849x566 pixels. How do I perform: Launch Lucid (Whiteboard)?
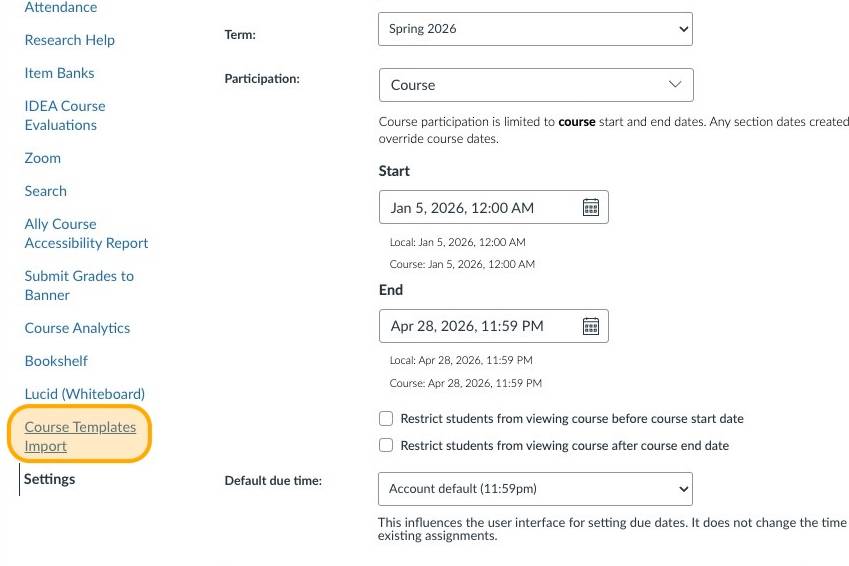pyautogui.click(x=84, y=394)
